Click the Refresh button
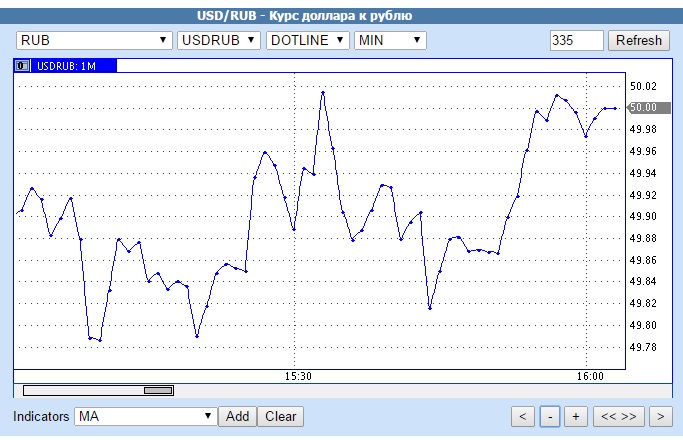The width and height of the screenshot is (683, 440). point(639,41)
